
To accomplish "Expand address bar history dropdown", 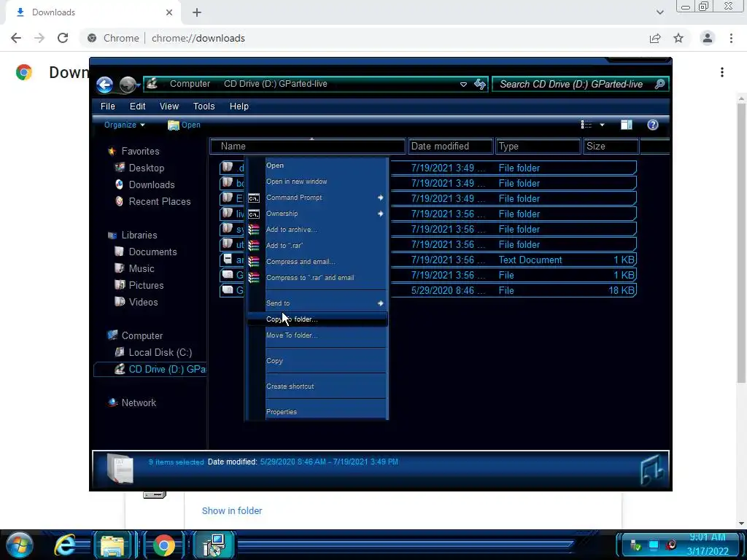I will click(x=463, y=85).
